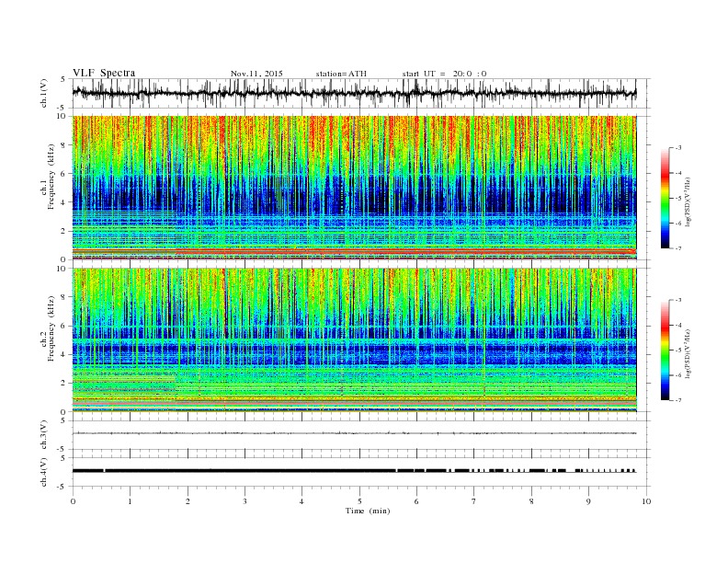Click the "ch.1(V)" waveform axis label
Image resolution: width=728 pixels, height=563 pixels.
44,93
